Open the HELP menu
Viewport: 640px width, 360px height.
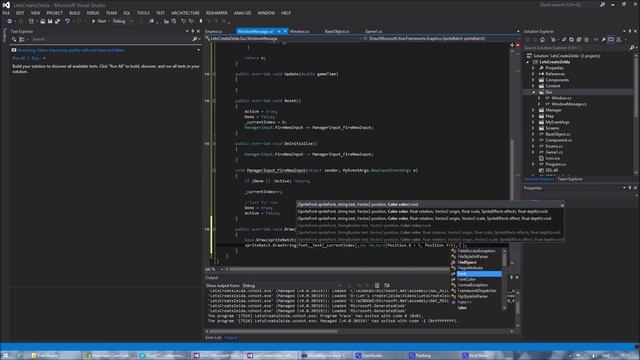286,13
